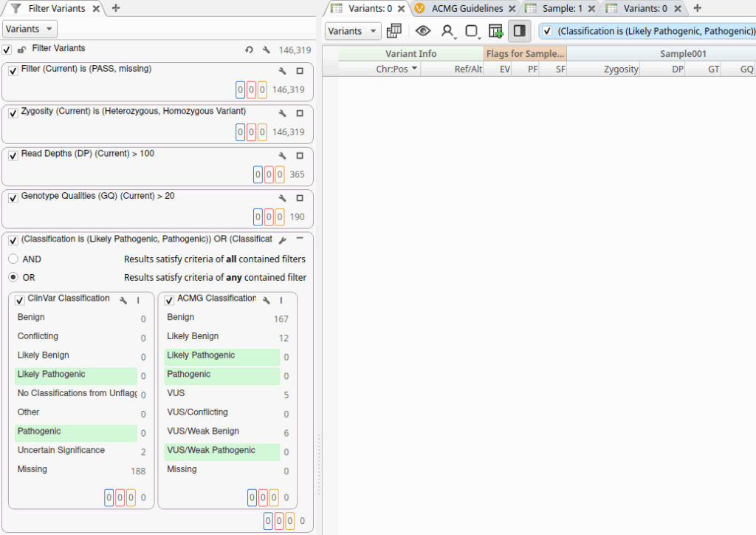Disable the ClinVar Classification checkbox

coord(21,300)
